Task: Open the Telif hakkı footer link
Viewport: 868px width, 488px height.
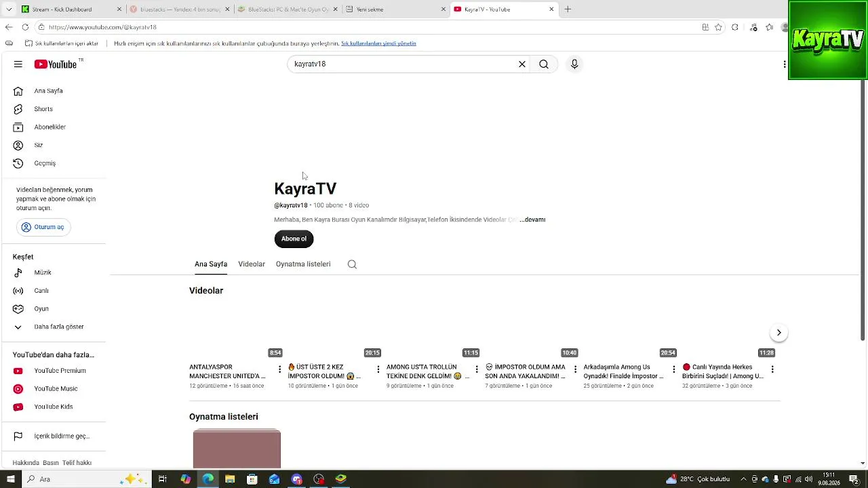Action: (x=77, y=463)
